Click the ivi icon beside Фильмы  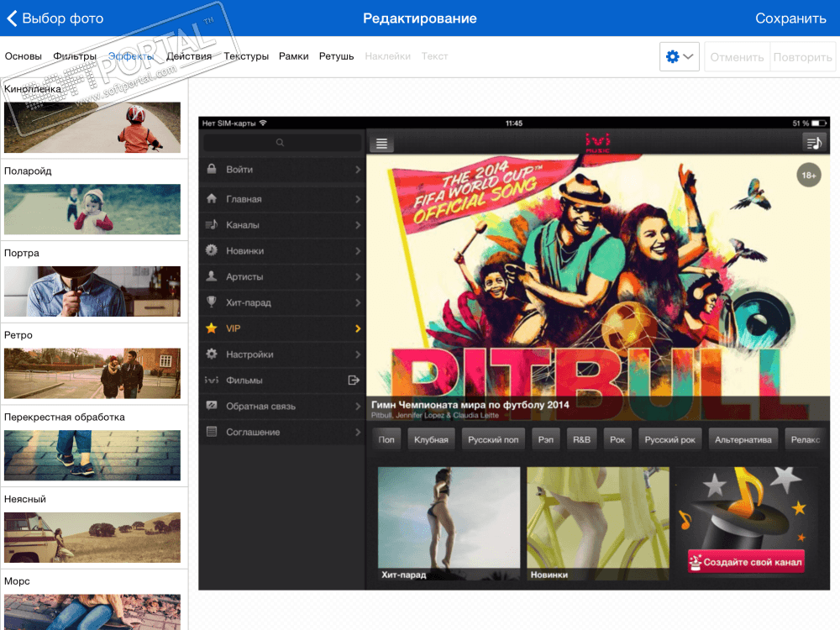pos(212,380)
